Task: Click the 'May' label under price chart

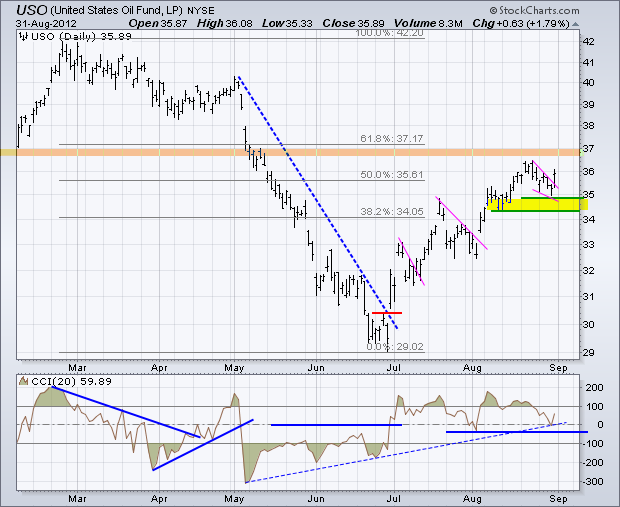Action: coord(234,368)
